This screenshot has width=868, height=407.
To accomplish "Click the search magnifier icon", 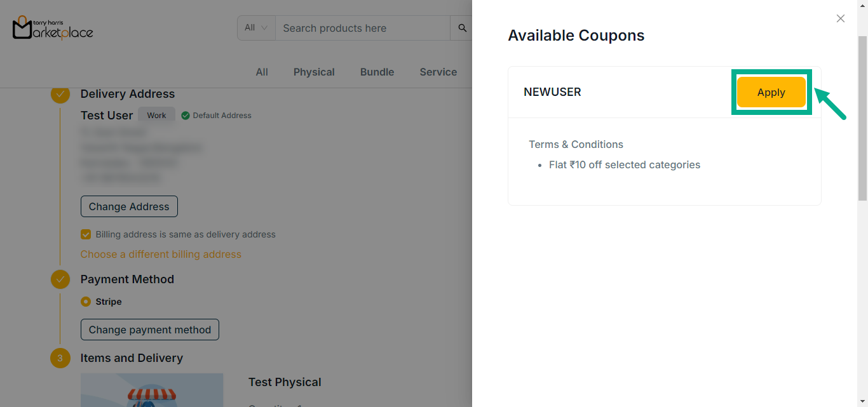I will (x=462, y=28).
